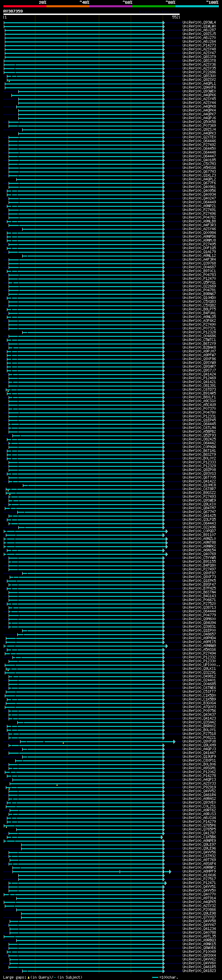Select the UniRef100_A9NRK2 label
The width and height of the screenshot is (222, 980).
pyautogui.click(x=199, y=546)
